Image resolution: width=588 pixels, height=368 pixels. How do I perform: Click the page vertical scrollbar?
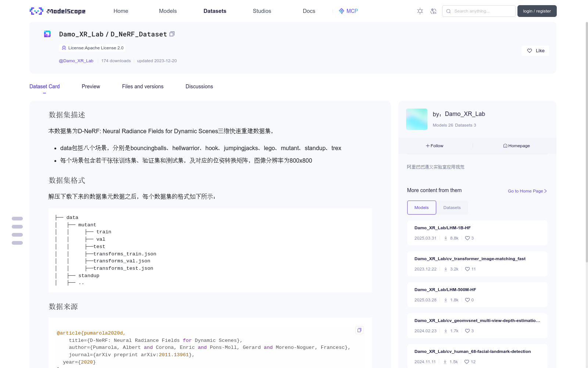587,142
